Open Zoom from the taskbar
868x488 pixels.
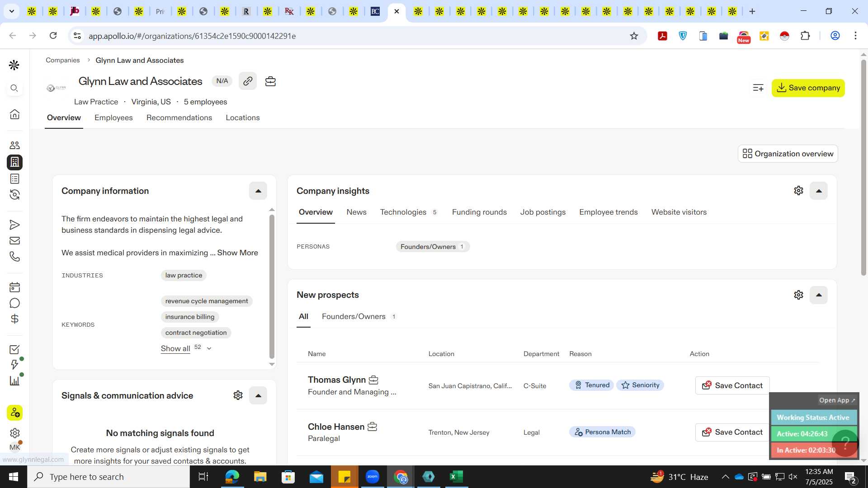click(x=373, y=477)
